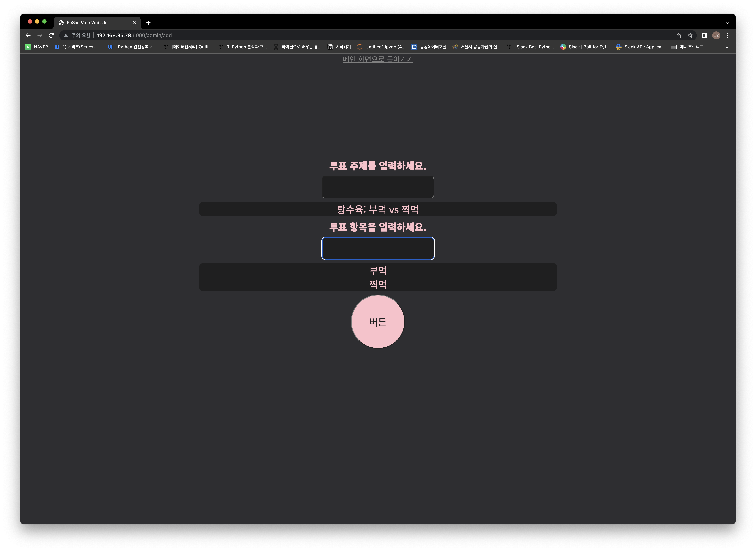Screen dimensions: 756x551
Task: Click the vote topic input field
Action: pos(378,187)
